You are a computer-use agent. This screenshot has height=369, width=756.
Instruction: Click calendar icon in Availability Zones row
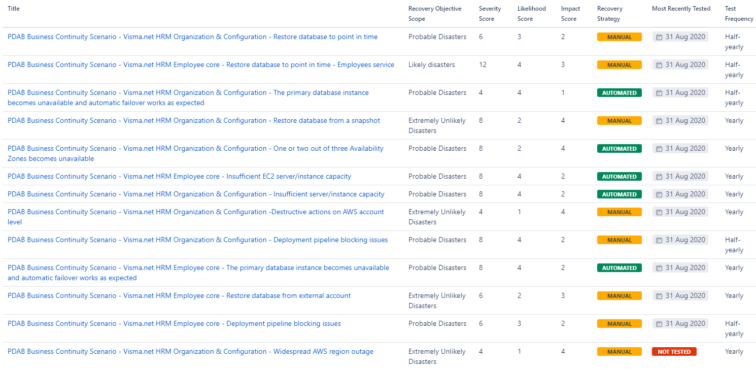click(x=659, y=149)
